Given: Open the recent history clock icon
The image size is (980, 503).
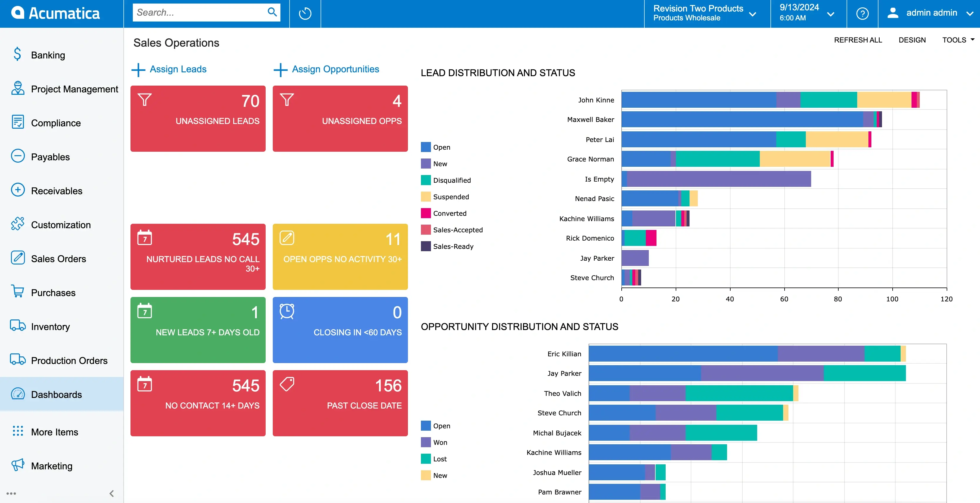Looking at the screenshot, I should pos(305,14).
